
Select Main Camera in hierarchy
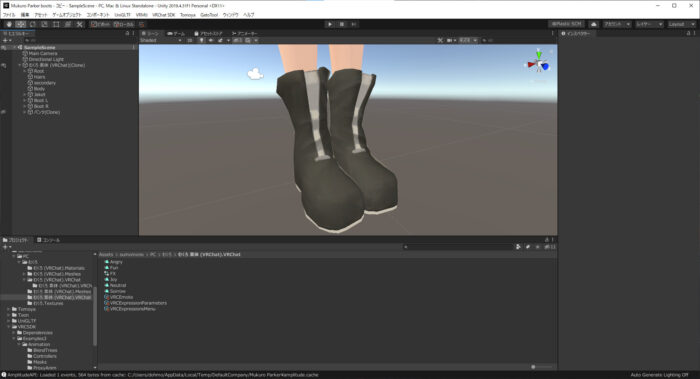pyautogui.click(x=42, y=54)
